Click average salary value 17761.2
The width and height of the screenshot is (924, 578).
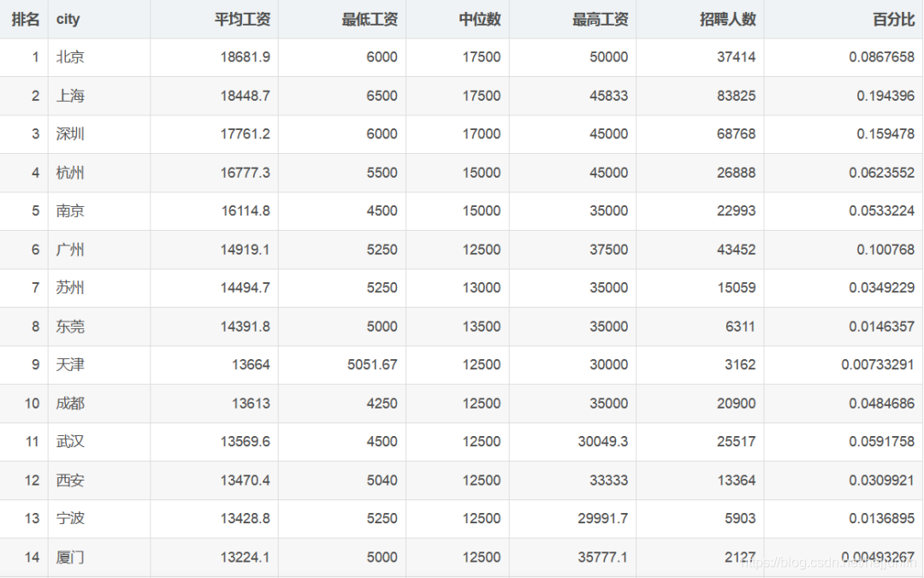click(x=246, y=133)
